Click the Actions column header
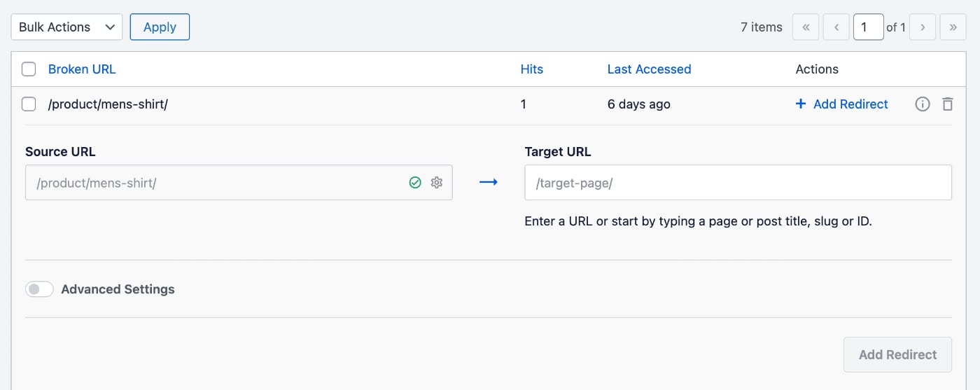This screenshot has width=980, height=390. [817, 69]
